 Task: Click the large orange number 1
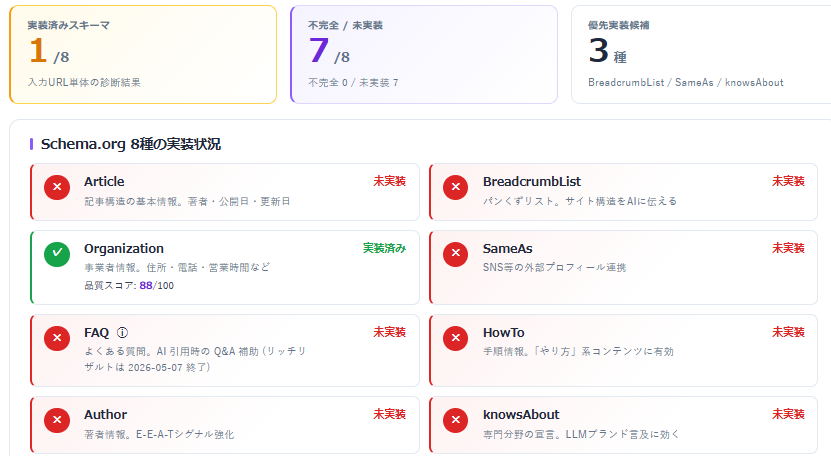(x=38, y=51)
